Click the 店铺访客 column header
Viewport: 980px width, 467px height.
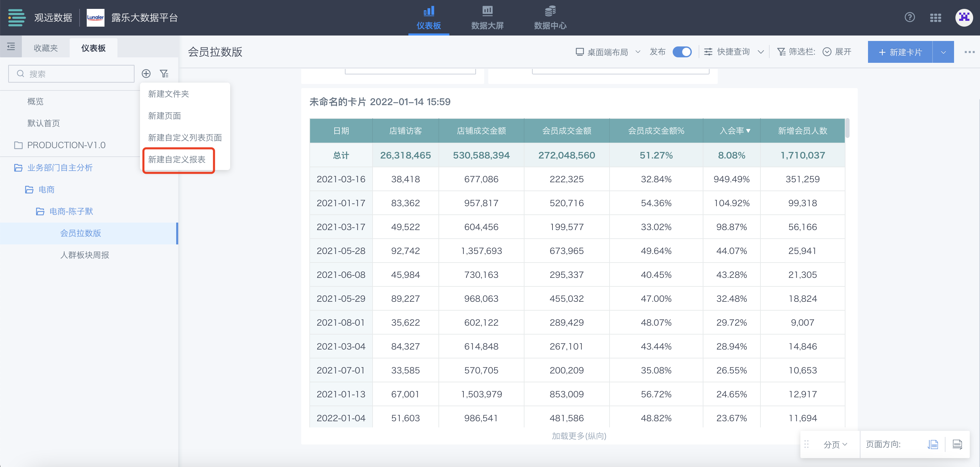coord(406,131)
